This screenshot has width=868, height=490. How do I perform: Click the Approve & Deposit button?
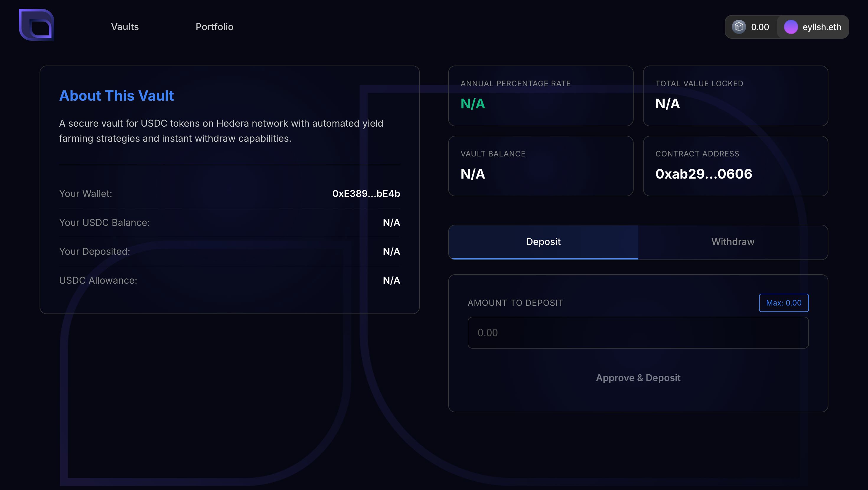tap(638, 378)
